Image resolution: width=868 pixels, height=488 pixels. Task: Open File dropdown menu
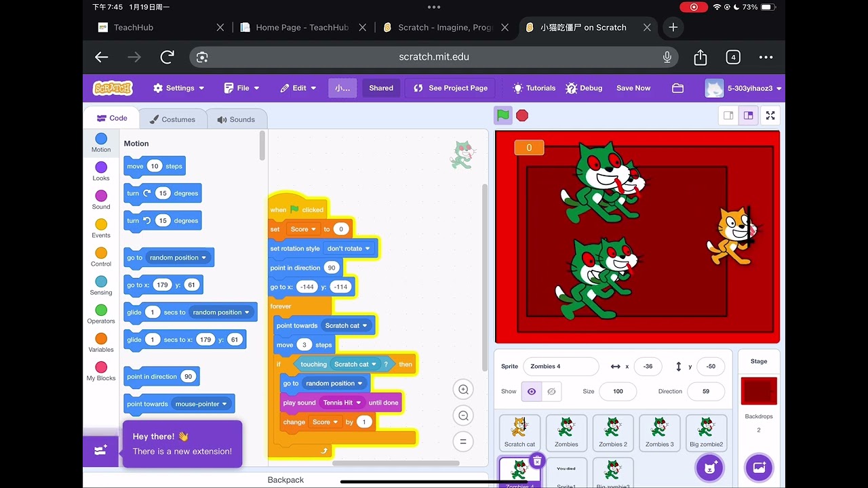pos(242,88)
